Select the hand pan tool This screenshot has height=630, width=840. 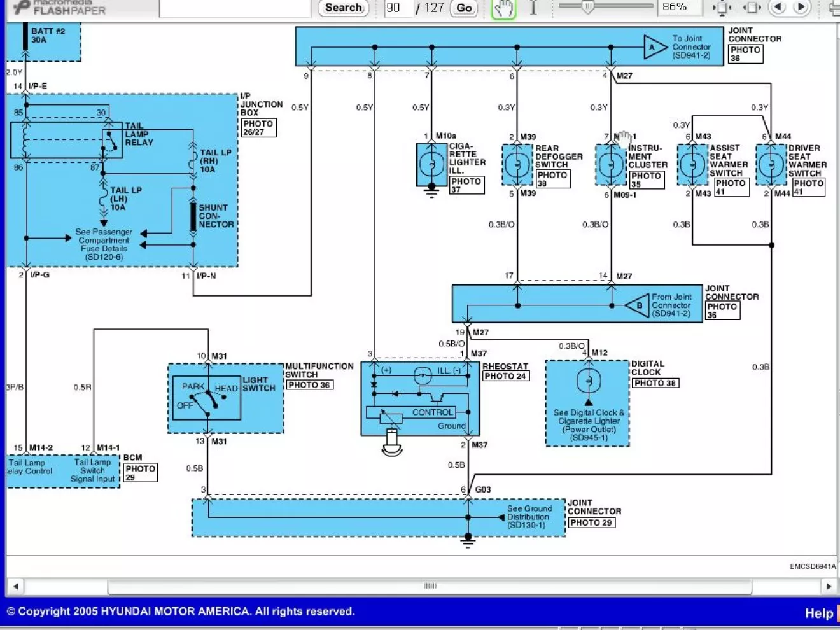[503, 8]
